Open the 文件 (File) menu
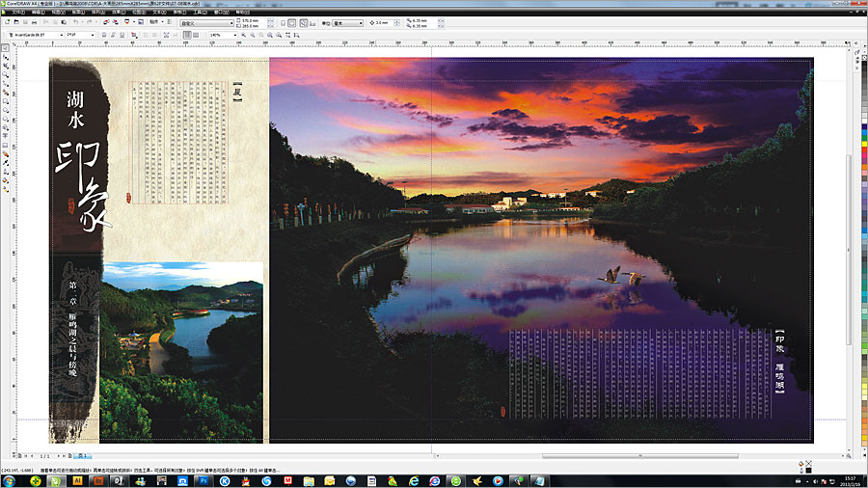 click(15, 13)
